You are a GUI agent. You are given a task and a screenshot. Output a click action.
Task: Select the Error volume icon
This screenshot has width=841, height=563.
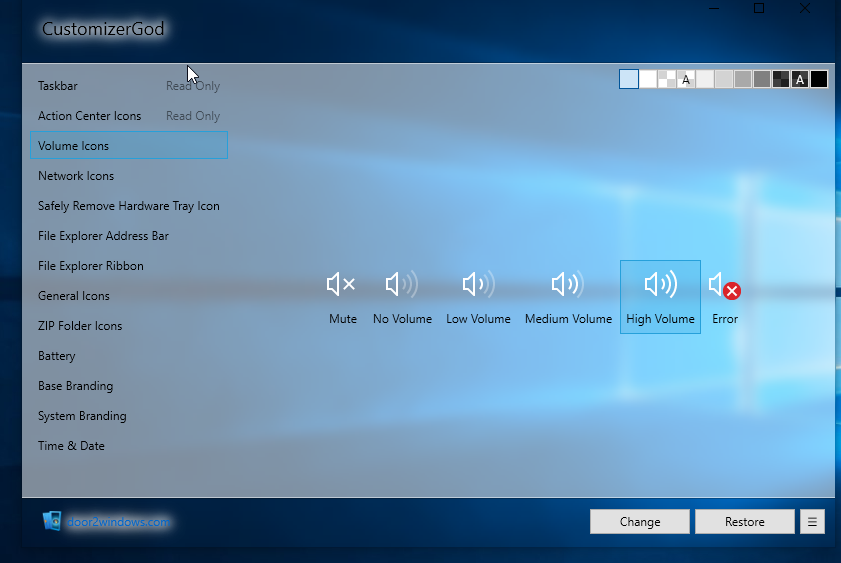point(725,297)
